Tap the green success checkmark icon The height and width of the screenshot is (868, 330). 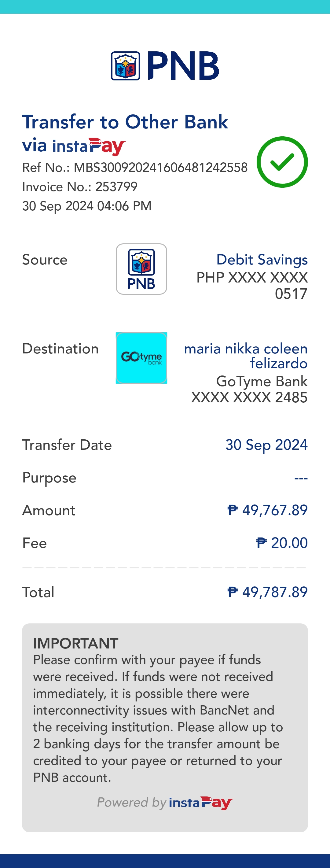click(x=282, y=162)
